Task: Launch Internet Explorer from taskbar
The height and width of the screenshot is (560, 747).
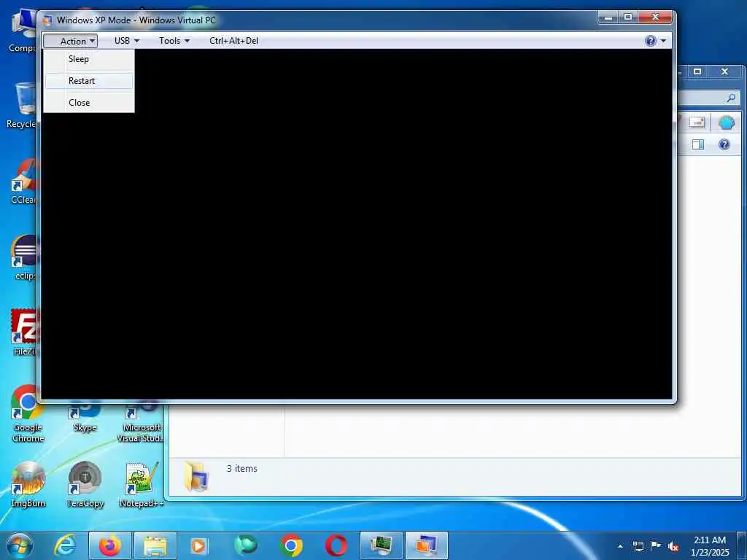Action: pos(65,545)
